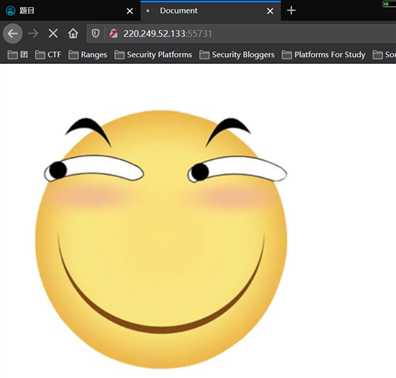Click the smiley face image on page

coord(161,239)
